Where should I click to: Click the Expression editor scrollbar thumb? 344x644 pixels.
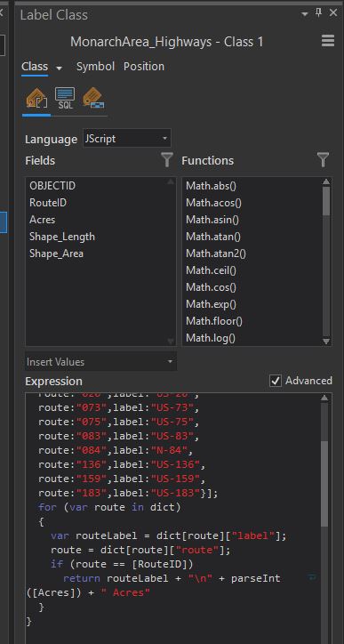coord(324,484)
